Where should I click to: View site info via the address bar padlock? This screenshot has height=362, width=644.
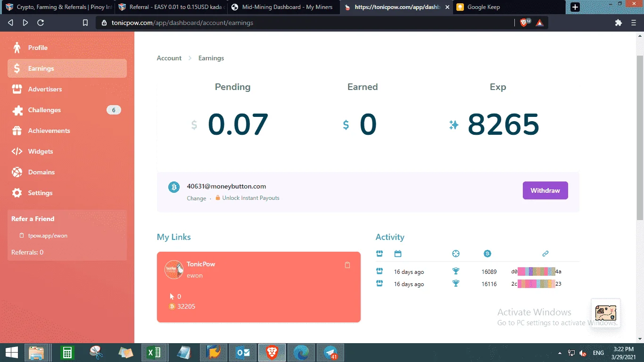coord(104,23)
